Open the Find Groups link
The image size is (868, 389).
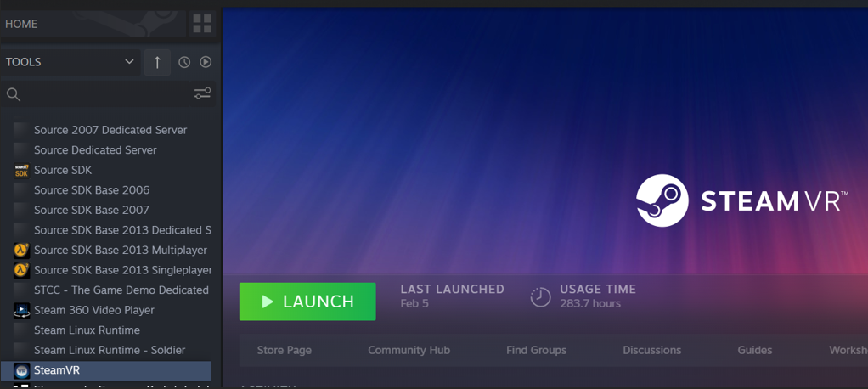tap(536, 350)
